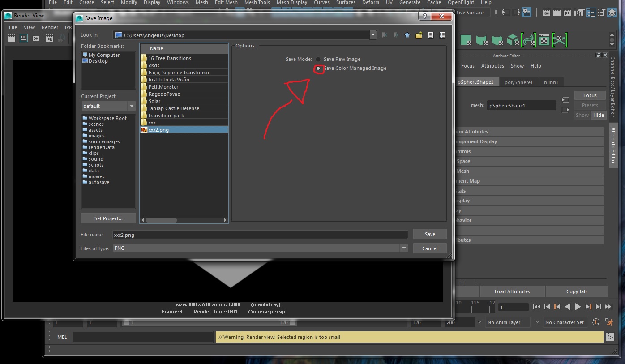The image size is (625, 364).
Task: Open the Render menu in Render View
Action: pos(50,27)
